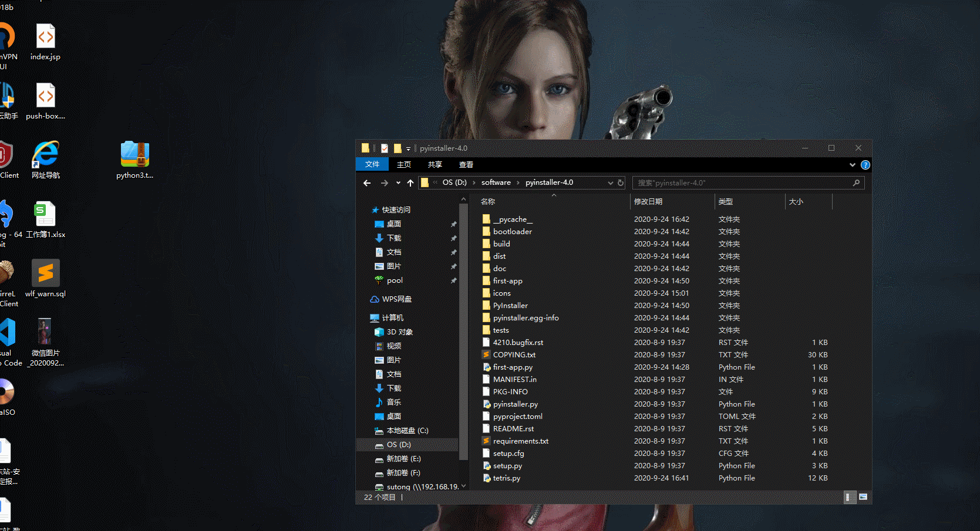
Task: Click the navigation pane scroll up arrow
Action: pos(463,200)
